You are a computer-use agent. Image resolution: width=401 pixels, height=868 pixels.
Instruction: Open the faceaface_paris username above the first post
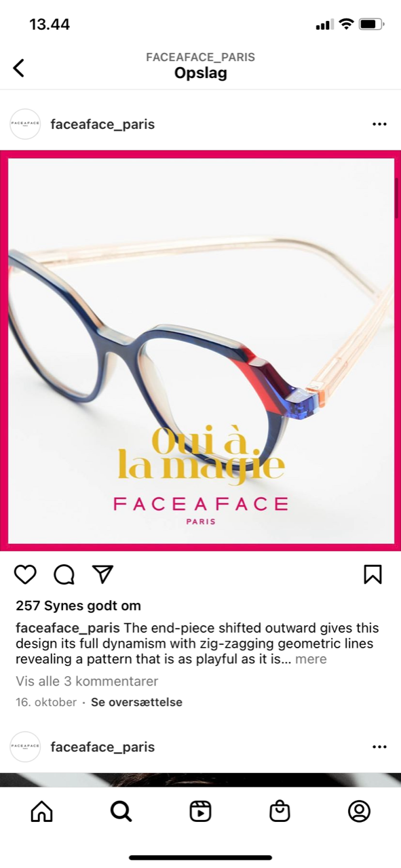[x=102, y=124]
